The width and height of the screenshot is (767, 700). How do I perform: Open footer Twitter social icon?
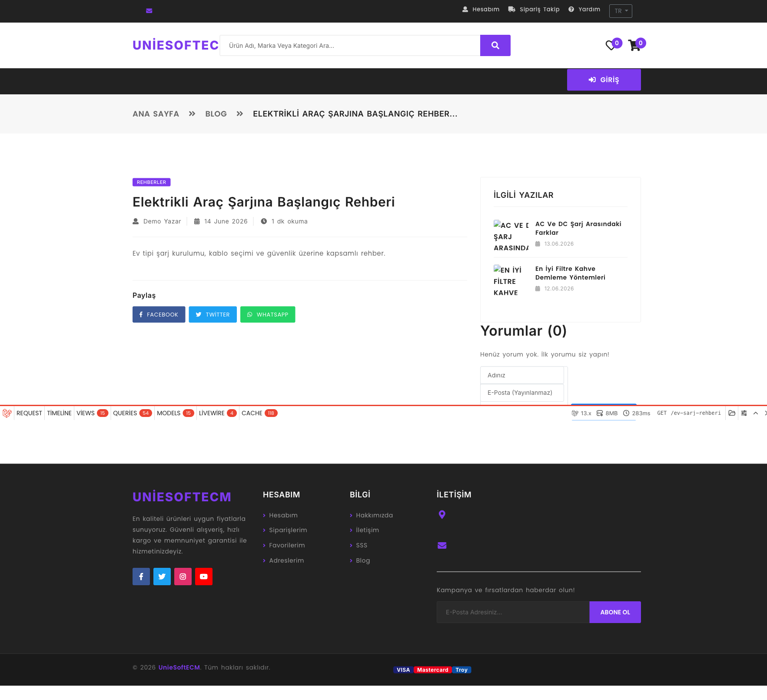coord(162,577)
